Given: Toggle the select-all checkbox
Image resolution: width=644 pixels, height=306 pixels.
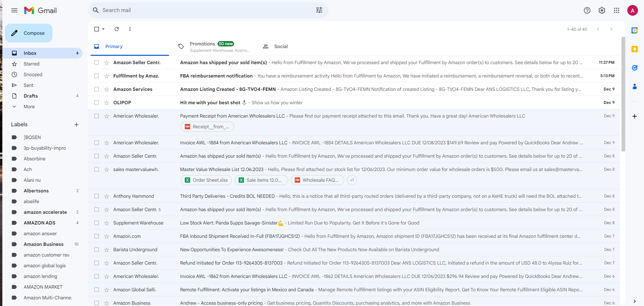Looking at the screenshot, I should 97,29.
